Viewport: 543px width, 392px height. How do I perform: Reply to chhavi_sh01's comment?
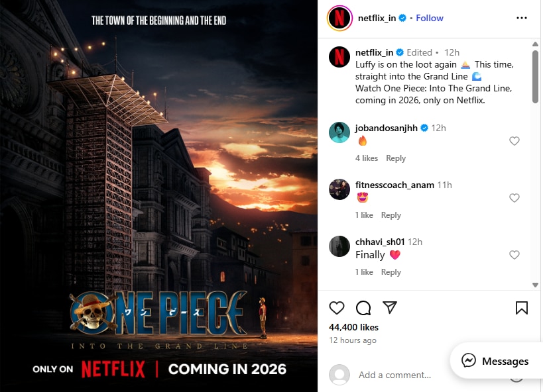click(391, 272)
